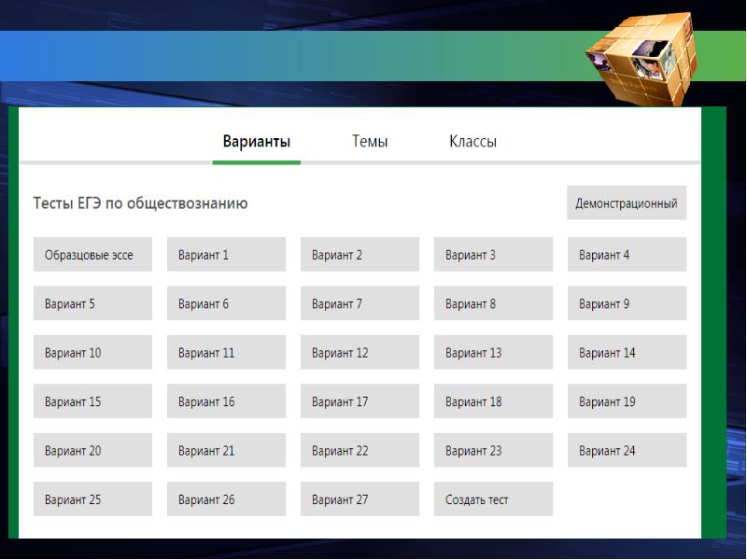Select the Классы tab
747x560 pixels.
point(472,143)
